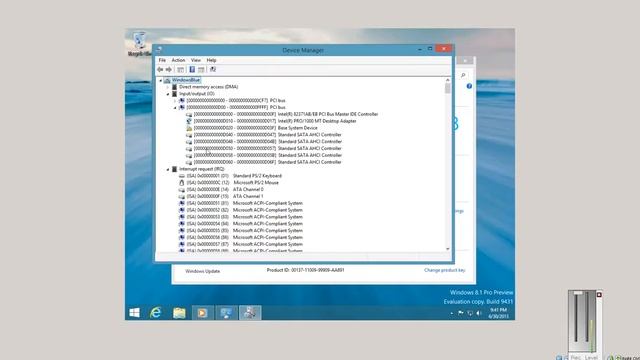Click the icon beside (ISA) 0x00000051 ACPI-Compliant System
Screen dimensions: 640x360
[x=182, y=203]
